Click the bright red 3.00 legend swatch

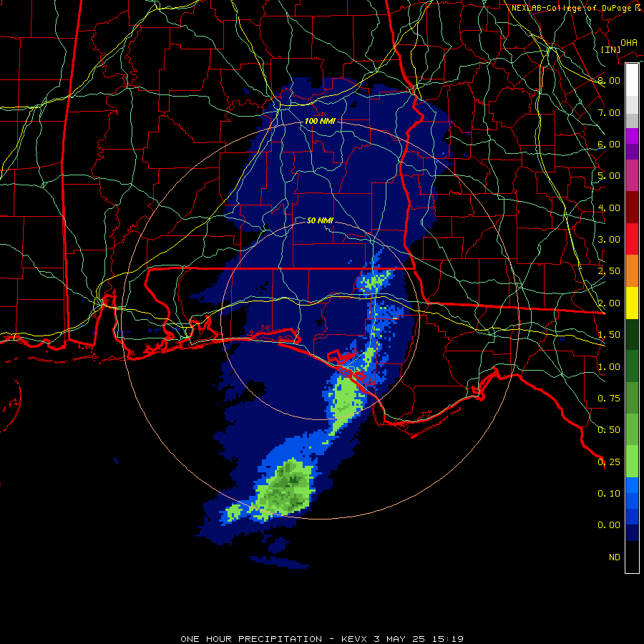tap(632, 239)
